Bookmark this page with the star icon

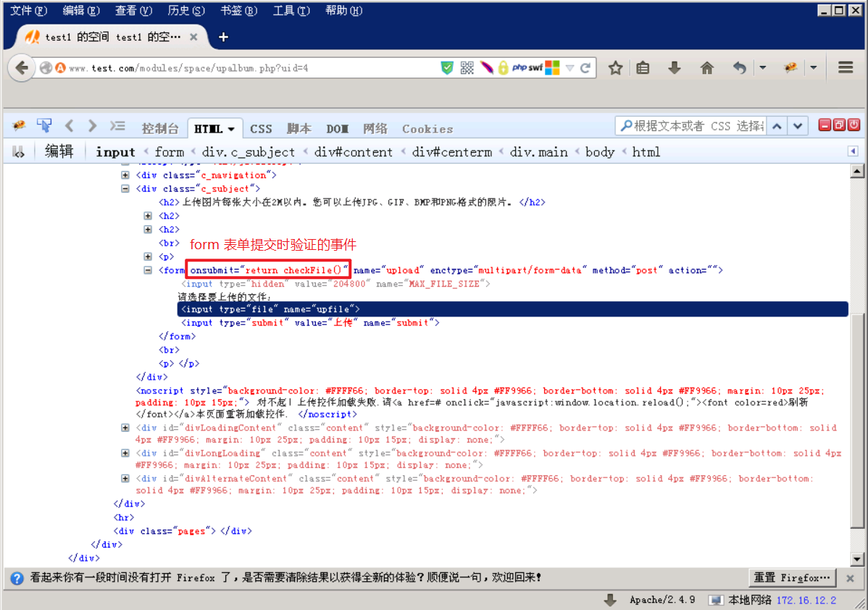pos(615,67)
